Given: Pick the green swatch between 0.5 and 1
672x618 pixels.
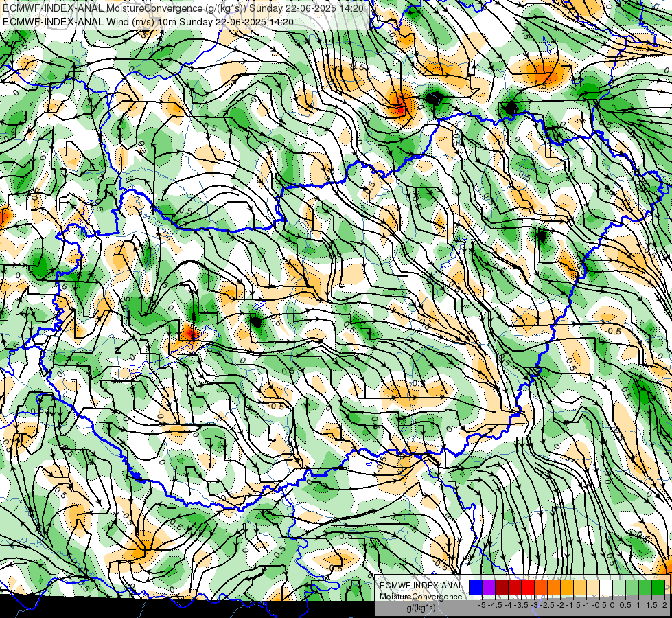Looking at the screenshot, I should (632, 588).
